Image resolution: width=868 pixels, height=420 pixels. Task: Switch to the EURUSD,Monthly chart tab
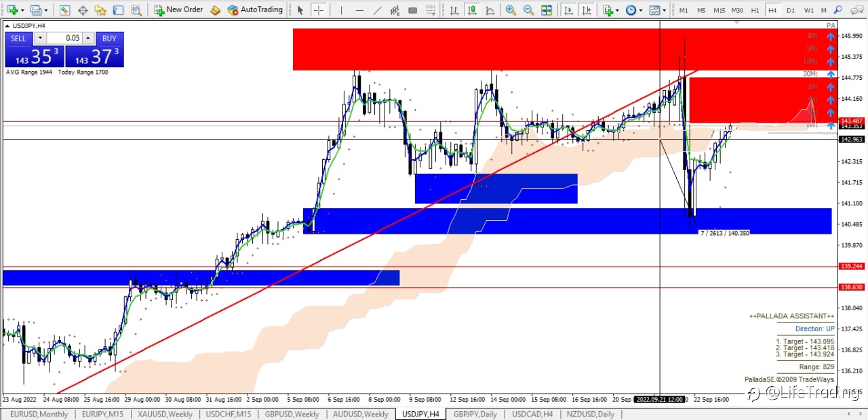[39, 414]
